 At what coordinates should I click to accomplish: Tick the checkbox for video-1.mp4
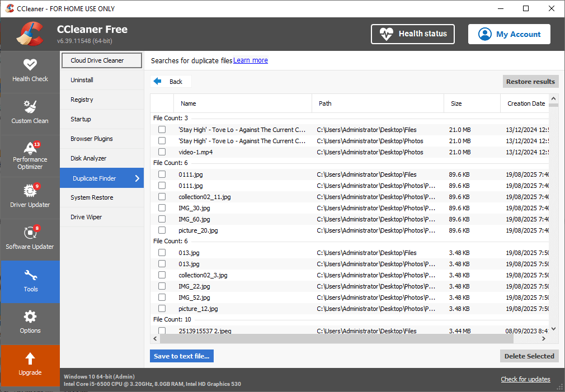pos(162,152)
